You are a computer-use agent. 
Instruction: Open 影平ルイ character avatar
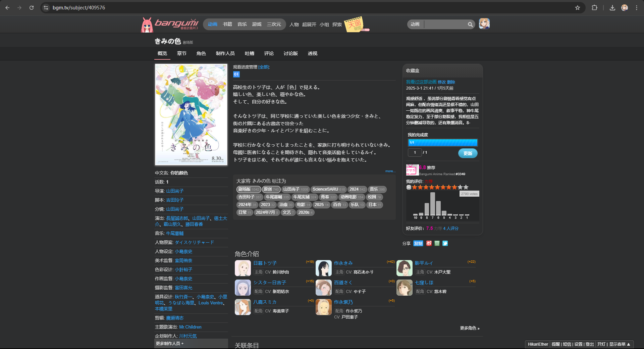pyautogui.click(x=405, y=268)
